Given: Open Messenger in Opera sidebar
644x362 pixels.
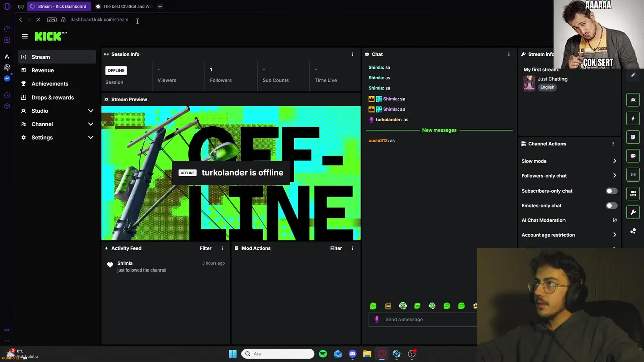Looking at the screenshot, I should [x=7, y=79].
